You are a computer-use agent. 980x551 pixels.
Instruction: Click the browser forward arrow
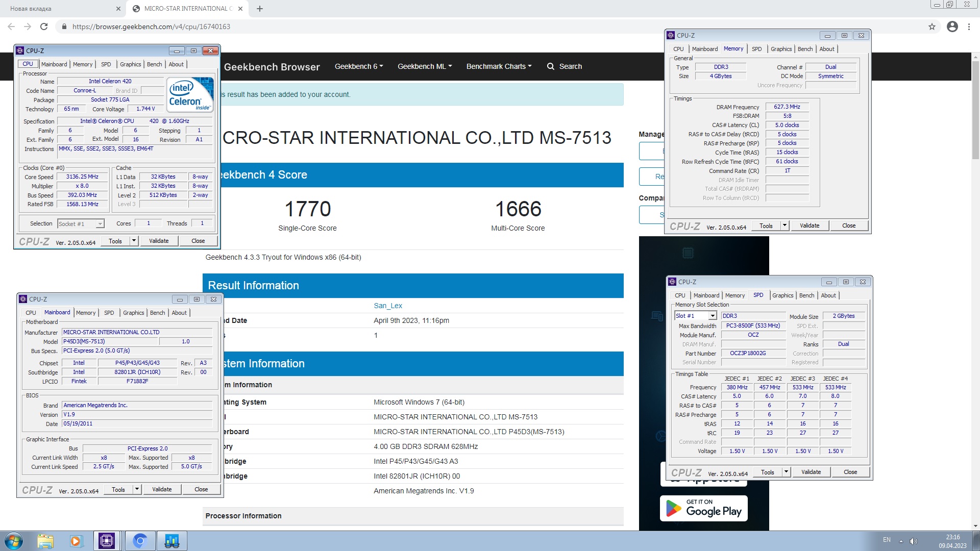[x=28, y=27]
